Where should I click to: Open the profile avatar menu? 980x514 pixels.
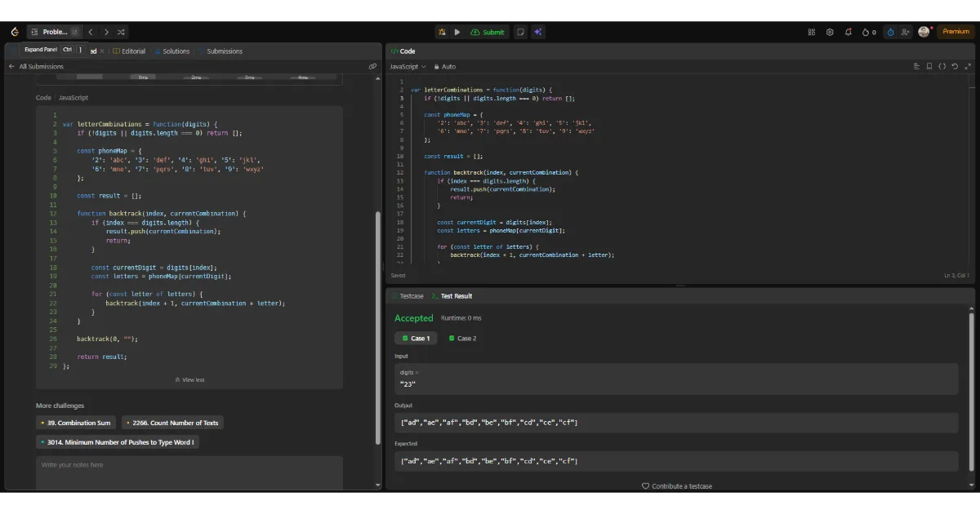coord(924,32)
